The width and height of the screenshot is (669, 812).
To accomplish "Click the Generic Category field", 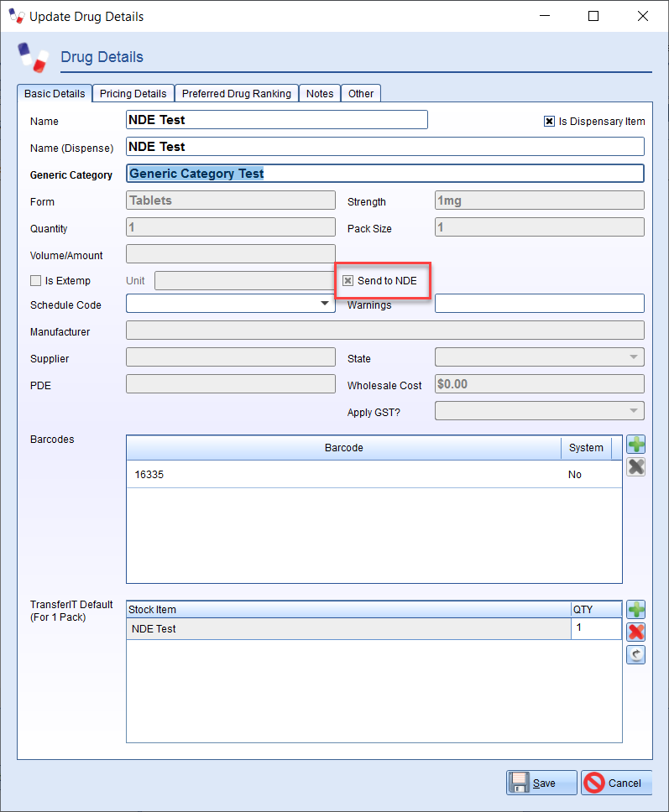I will coord(385,174).
